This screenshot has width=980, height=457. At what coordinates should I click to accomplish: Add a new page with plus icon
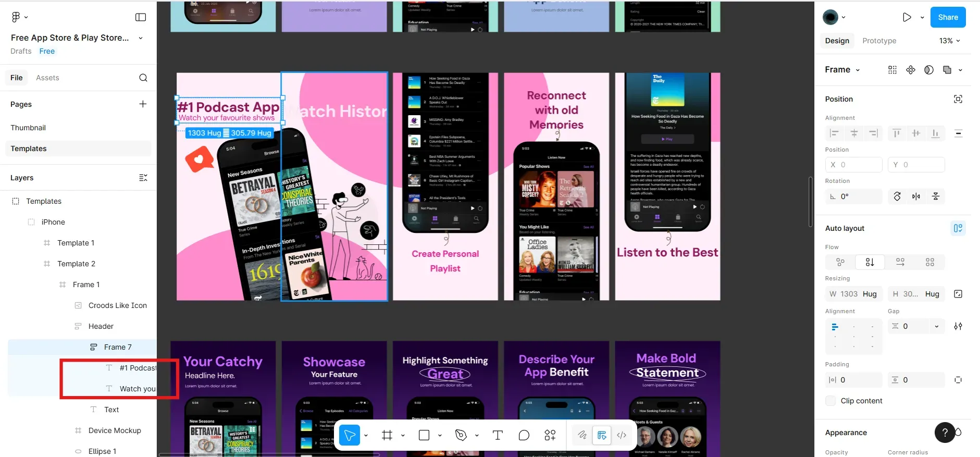pyautogui.click(x=143, y=104)
